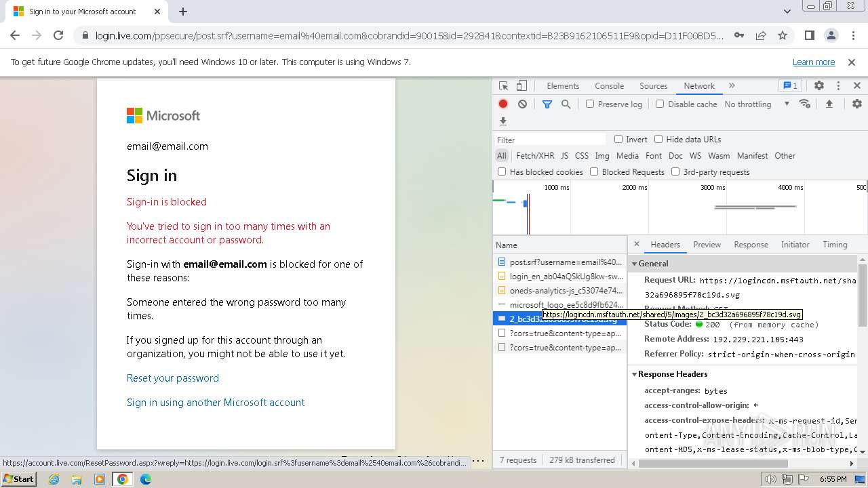Image resolution: width=868 pixels, height=488 pixels.
Task: Open the 1 issue message badge
Action: pyautogui.click(x=791, y=86)
